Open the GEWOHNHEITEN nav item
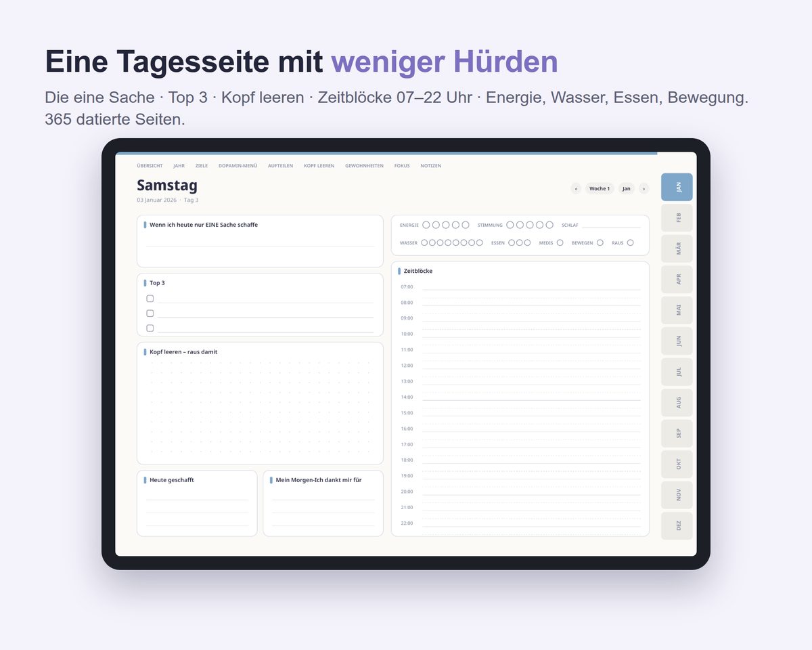 click(x=364, y=166)
